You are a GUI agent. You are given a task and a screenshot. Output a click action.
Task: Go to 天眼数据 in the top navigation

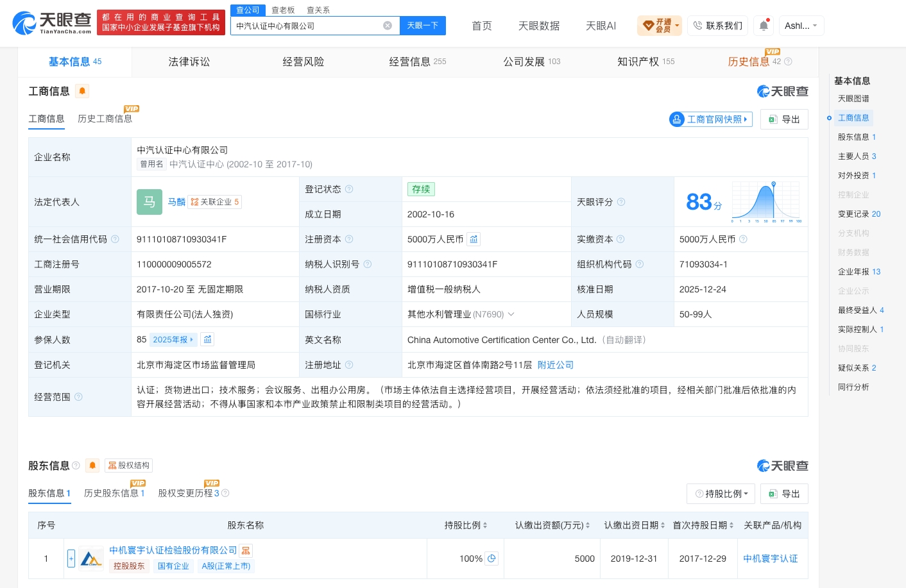click(x=539, y=26)
